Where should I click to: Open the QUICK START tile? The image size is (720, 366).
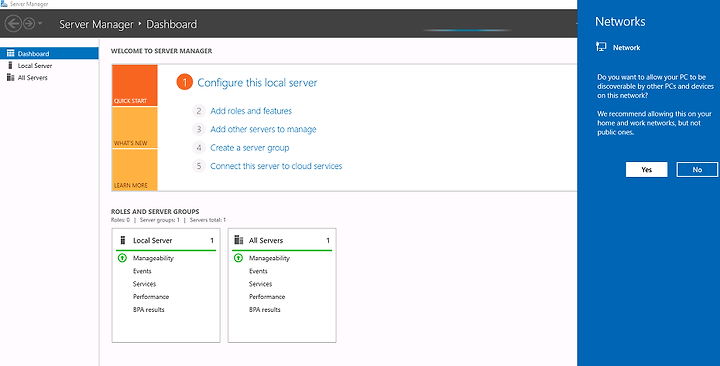tap(135, 85)
